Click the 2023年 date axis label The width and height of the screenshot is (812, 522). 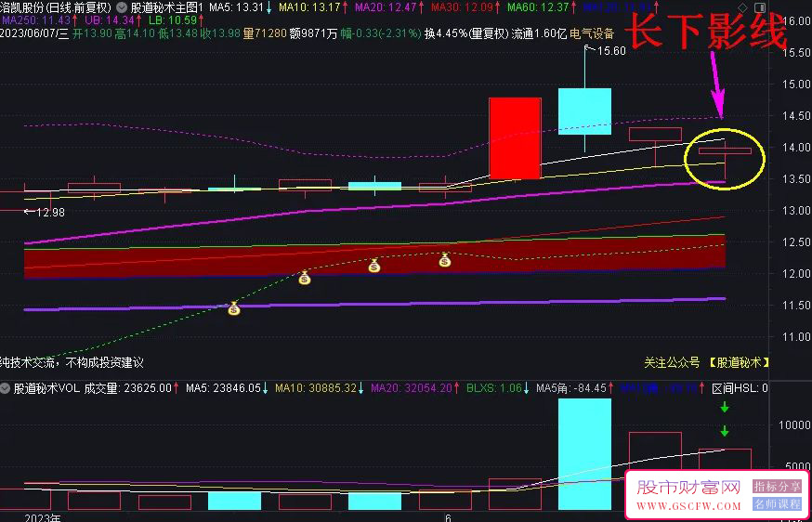(43, 517)
